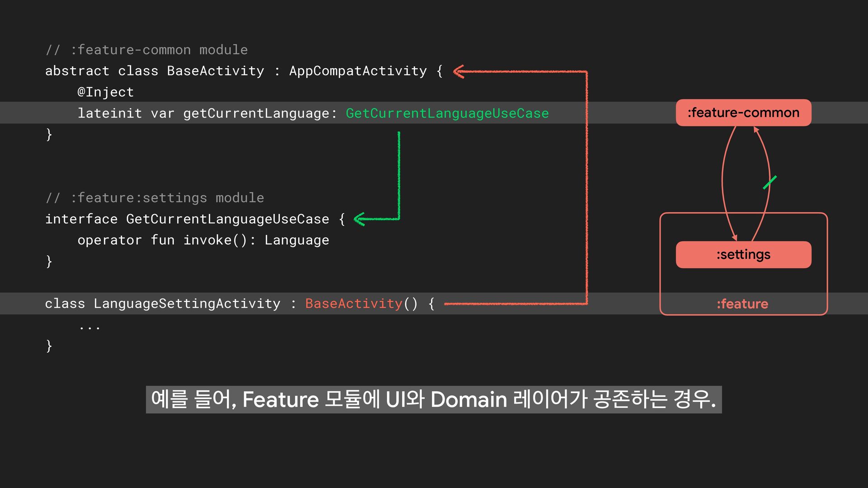The height and width of the screenshot is (488, 868).
Task: Click the green GetCurrentLanguageUseCase type text
Action: point(447,113)
